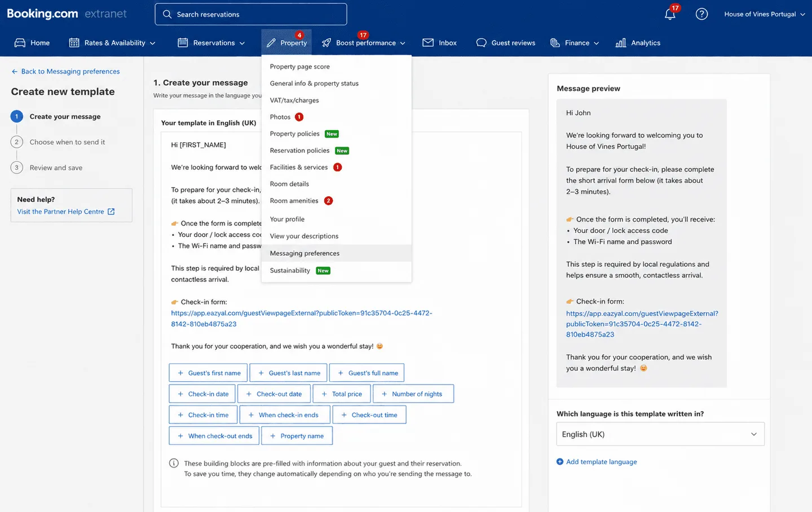The height and width of the screenshot is (512, 812).
Task: Click the Inbox envelope icon
Action: tap(428, 43)
